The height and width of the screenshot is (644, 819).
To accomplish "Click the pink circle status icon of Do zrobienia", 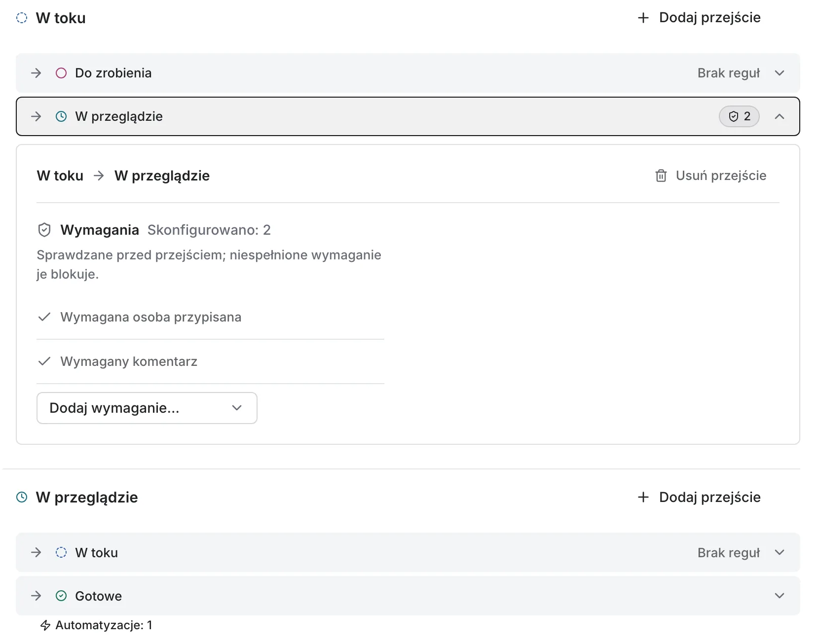I will (61, 73).
